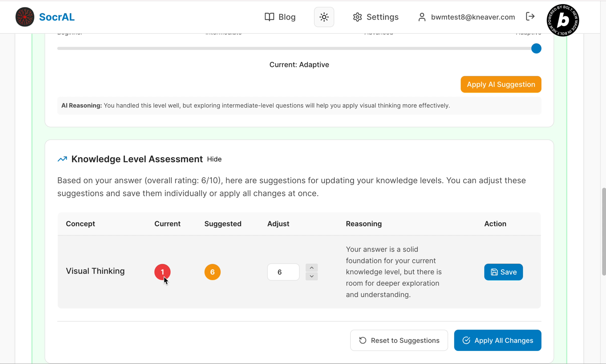Click the orange suggested level 6 badge
Viewport: 606px width, 364px height.
pos(212,272)
